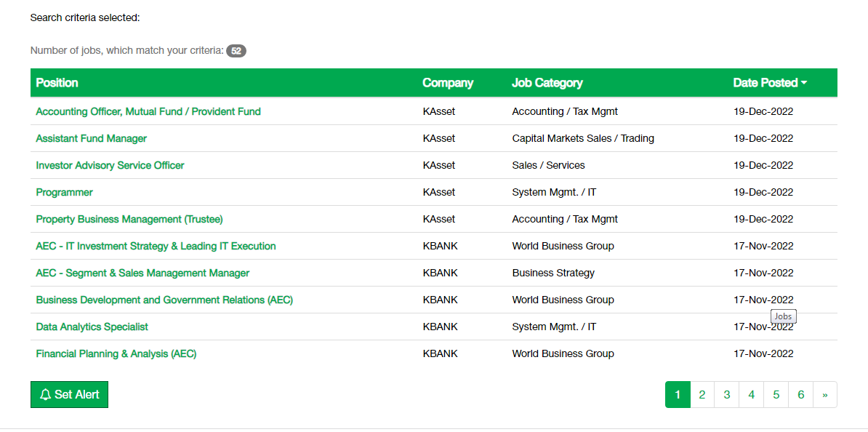Open Investor Advisory Service Officer posting

(110, 165)
